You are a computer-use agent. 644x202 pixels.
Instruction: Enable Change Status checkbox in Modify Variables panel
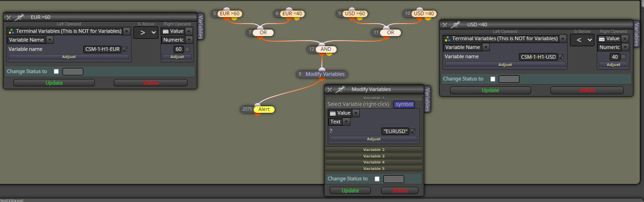tap(377, 179)
